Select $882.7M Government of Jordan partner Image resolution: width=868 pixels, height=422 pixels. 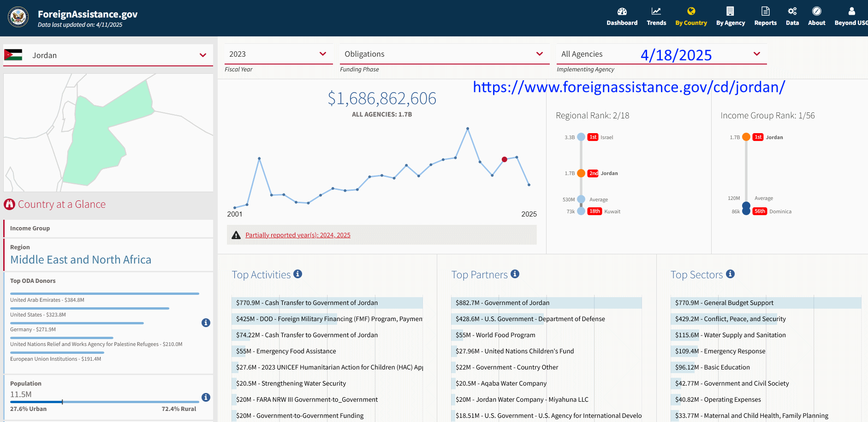[x=547, y=303]
